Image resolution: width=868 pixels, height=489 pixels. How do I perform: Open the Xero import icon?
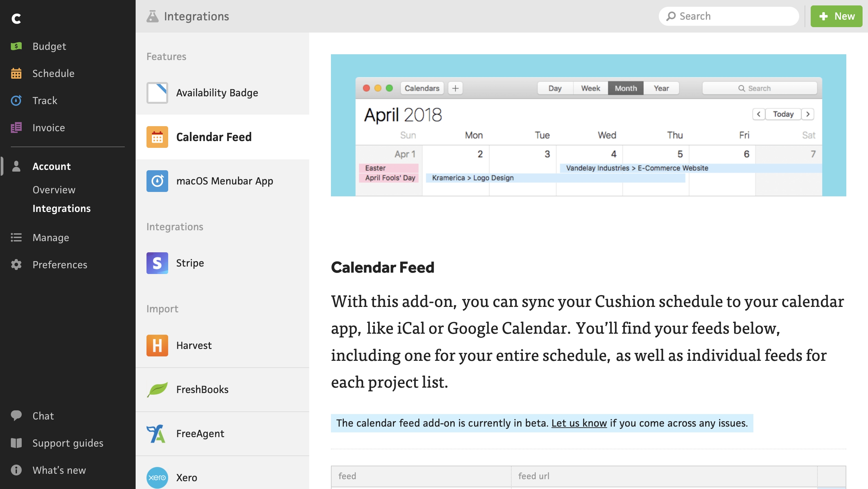click(157, 477)
